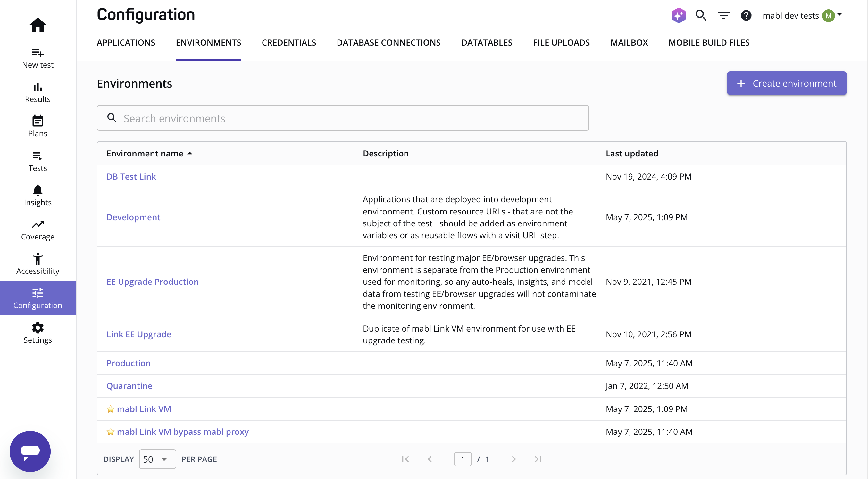The width and height of the screenshot is (868, 479).
Task: Toggle the star on mabl Link VM bypass proxy
Action: tap(111, 432)
